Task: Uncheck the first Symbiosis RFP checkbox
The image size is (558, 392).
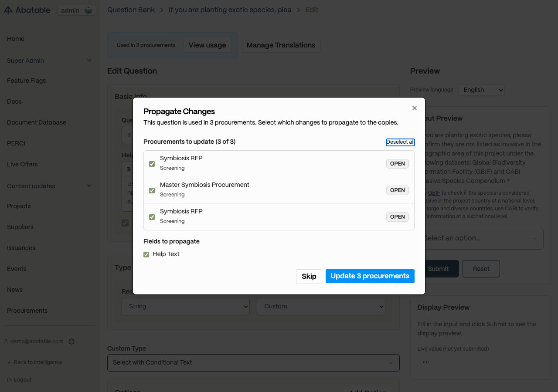Action: [152, 164]
